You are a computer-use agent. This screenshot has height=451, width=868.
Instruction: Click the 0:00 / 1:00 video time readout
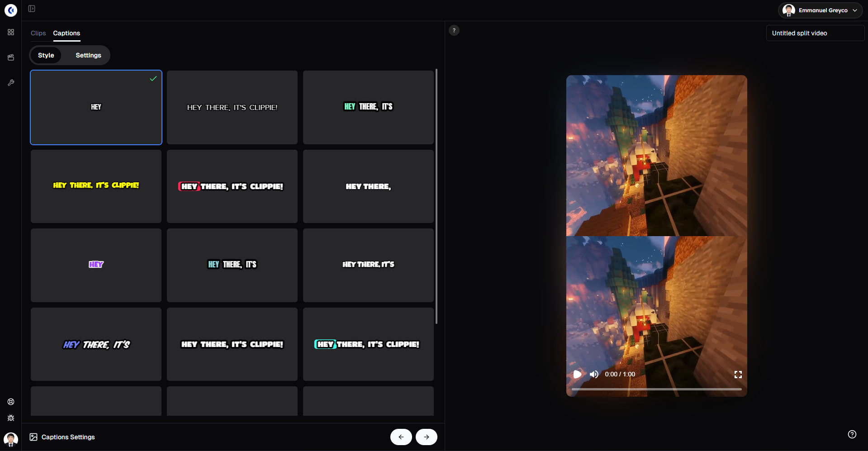click(620, 374)
